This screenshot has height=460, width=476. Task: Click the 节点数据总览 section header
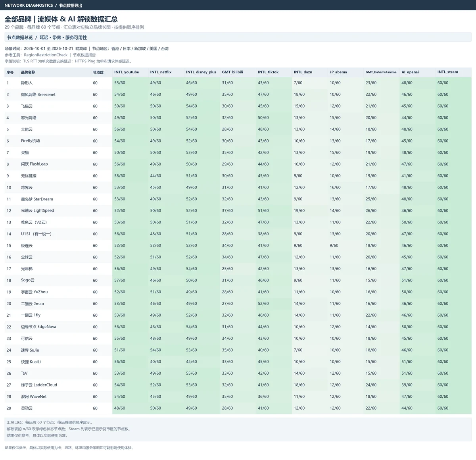coord(20,37)
